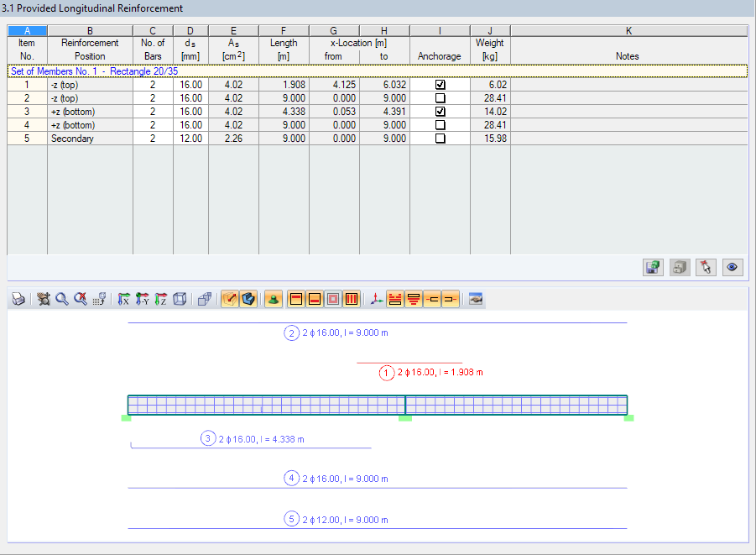Cancel the zoom with the crossed magnifier icon
This screenshot has width=756, height=555.
pos(80,298)
